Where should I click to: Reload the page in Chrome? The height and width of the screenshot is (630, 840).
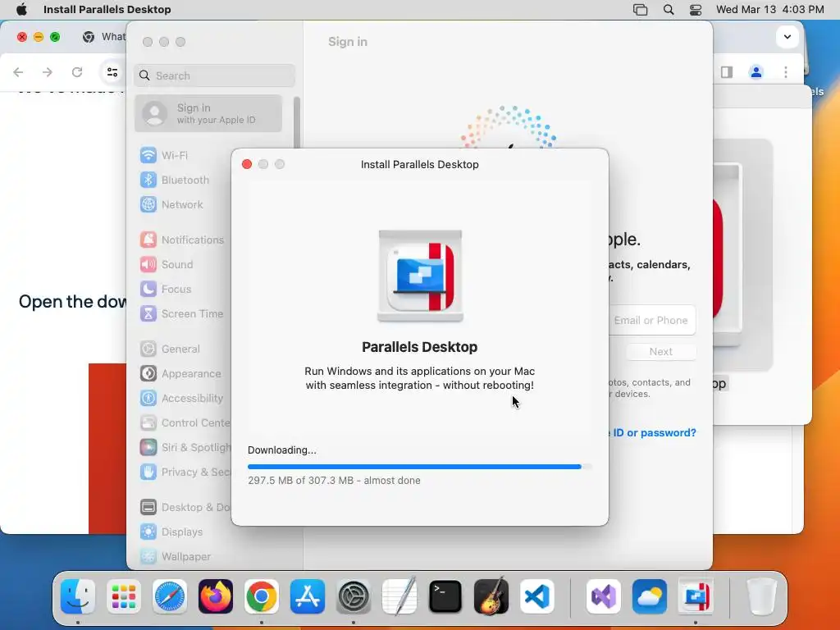[77, 72]
